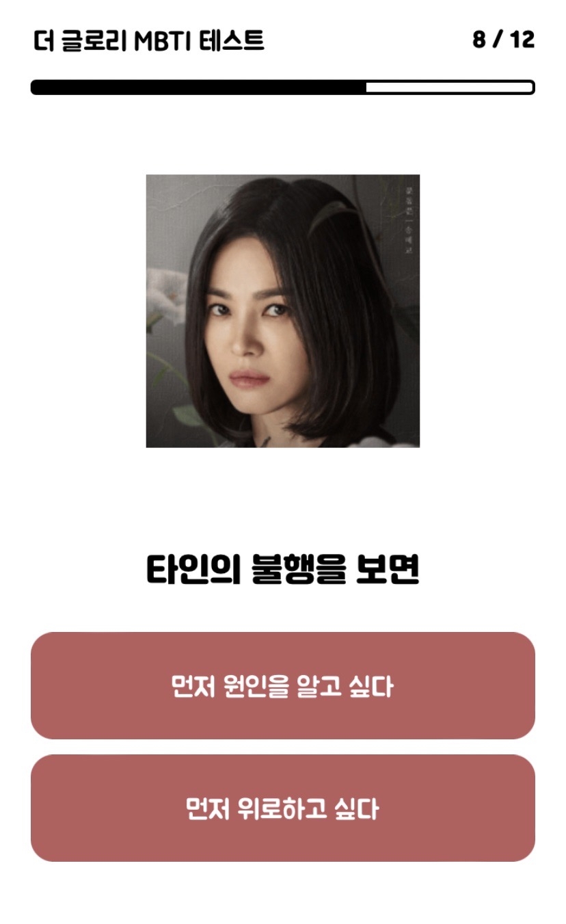Image resolution: width=566 pixels, height=924 pixels.
Task: Choose the answer 먼저 원인을 알고 싶다
Action: point(282,685)
